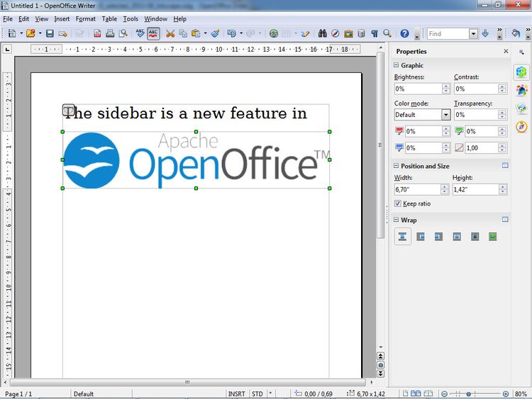
Task: Select Page Wrap After option
Action: tap(438, 237)
